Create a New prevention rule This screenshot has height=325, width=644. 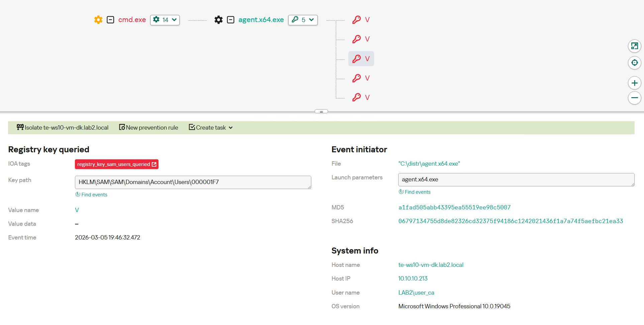click(148, 128)
